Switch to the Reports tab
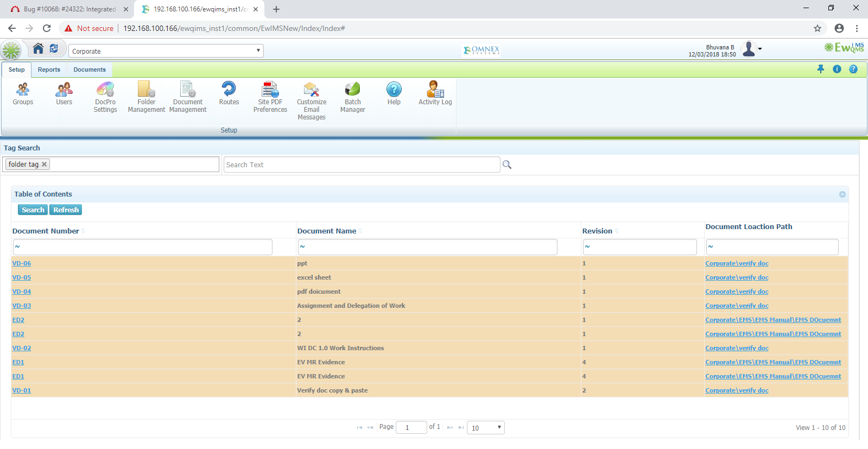This screenshot has height=449, width=868. click(x=49, y=69)
